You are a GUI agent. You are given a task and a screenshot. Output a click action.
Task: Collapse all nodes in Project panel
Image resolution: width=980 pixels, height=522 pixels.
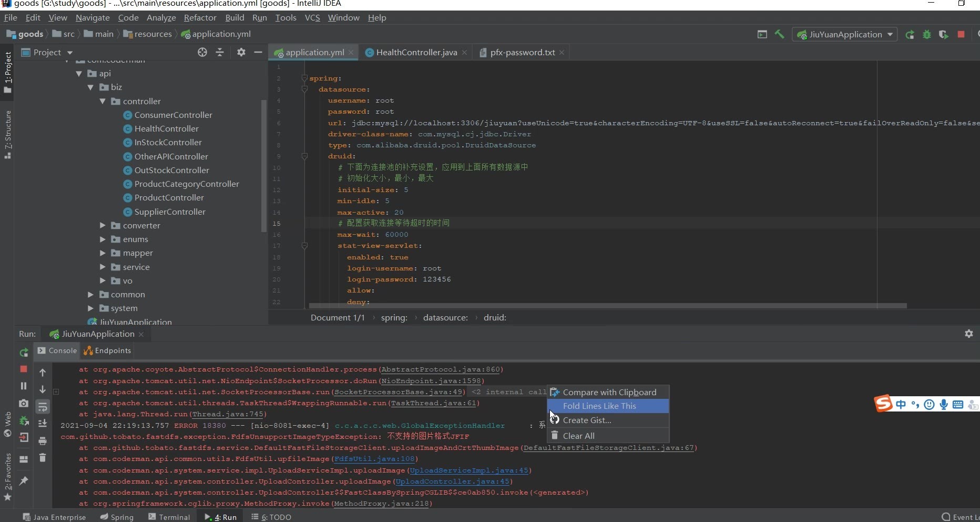point(220,52)
